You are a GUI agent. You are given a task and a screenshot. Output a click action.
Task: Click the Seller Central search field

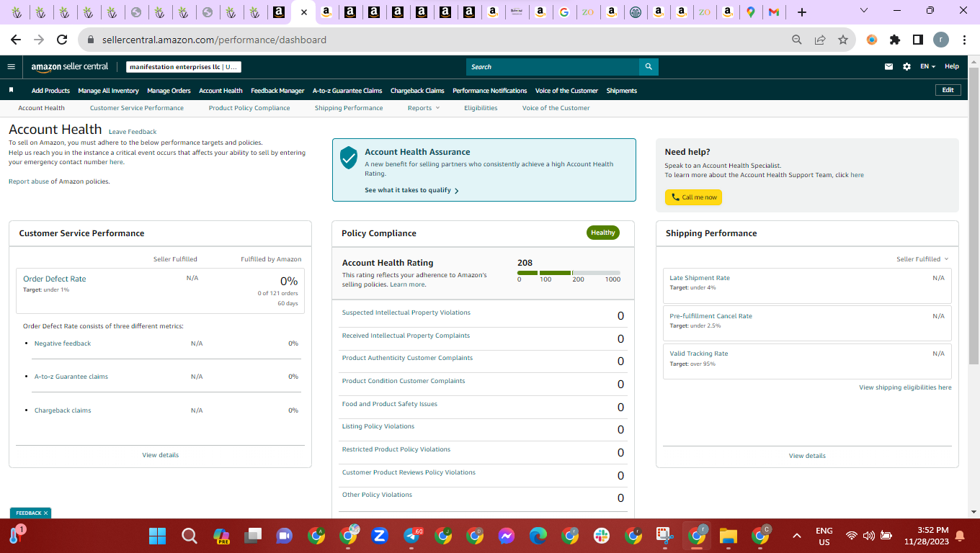click(553, 67)
